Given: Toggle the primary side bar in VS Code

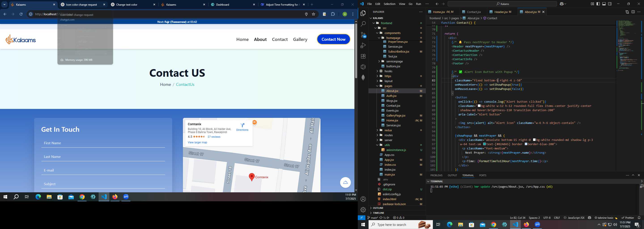Looking at the screenshot, I should click(x=598, y=4).
